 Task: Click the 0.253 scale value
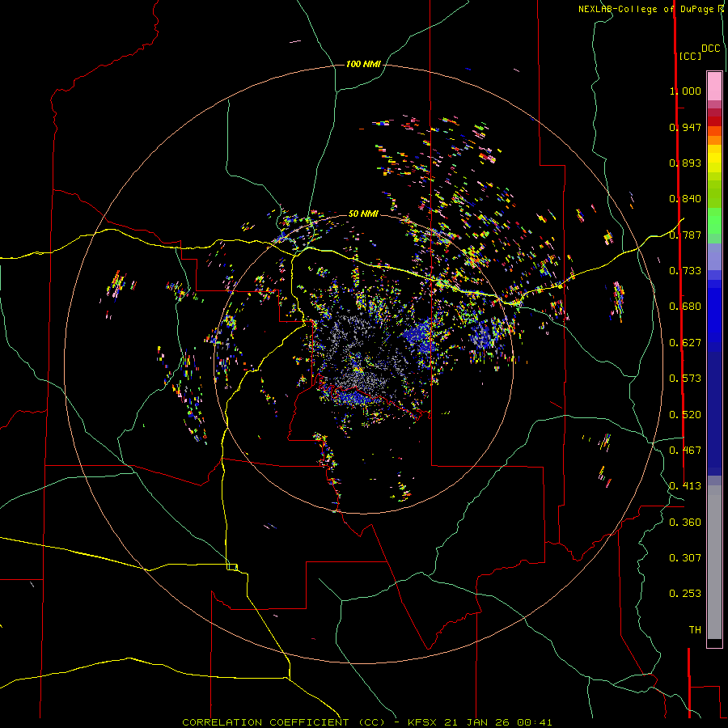coord(685,594)
